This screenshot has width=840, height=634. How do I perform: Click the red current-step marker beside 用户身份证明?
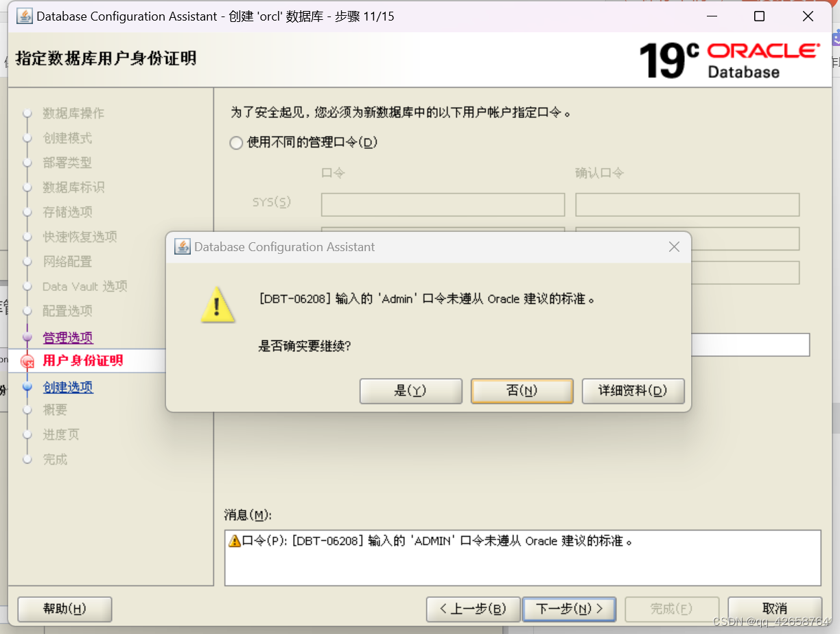click(27, 361)
